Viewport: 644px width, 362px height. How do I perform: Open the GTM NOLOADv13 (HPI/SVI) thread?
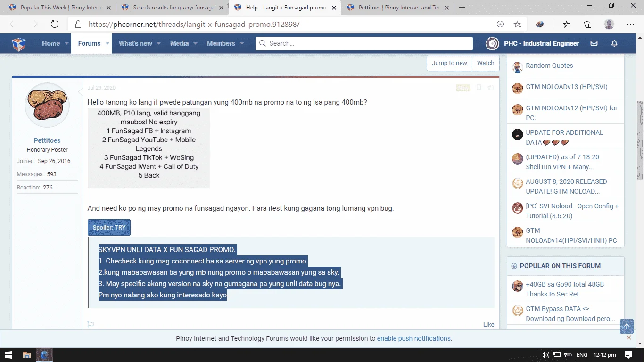(x=567, y=87)
